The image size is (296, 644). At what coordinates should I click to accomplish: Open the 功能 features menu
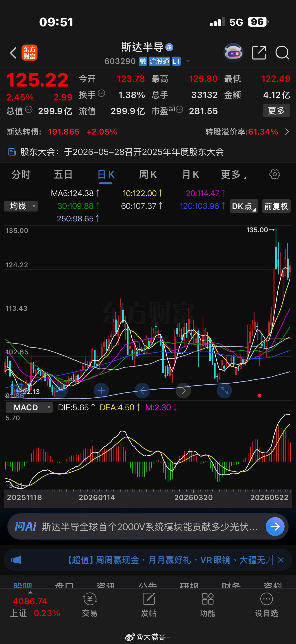point(207,604)
